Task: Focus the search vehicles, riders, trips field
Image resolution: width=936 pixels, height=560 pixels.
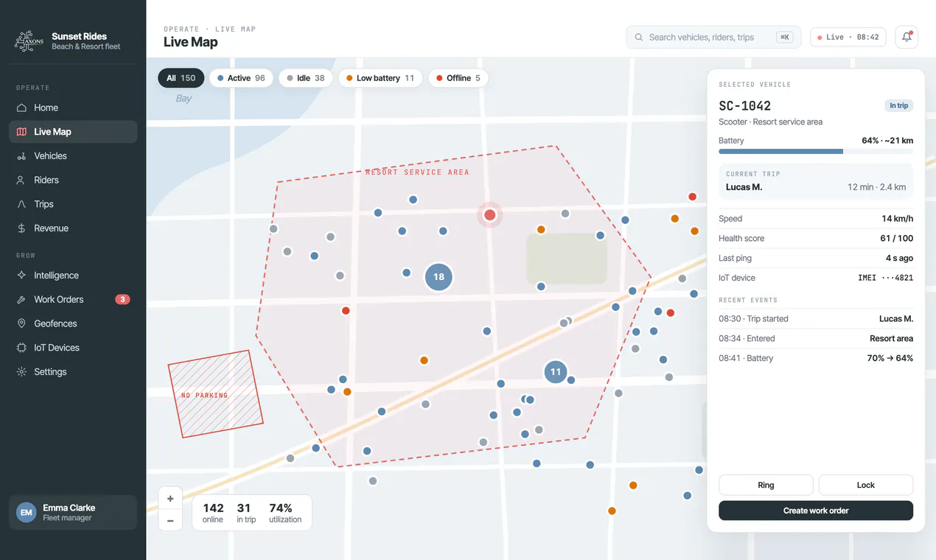Action: click(713, 37)
